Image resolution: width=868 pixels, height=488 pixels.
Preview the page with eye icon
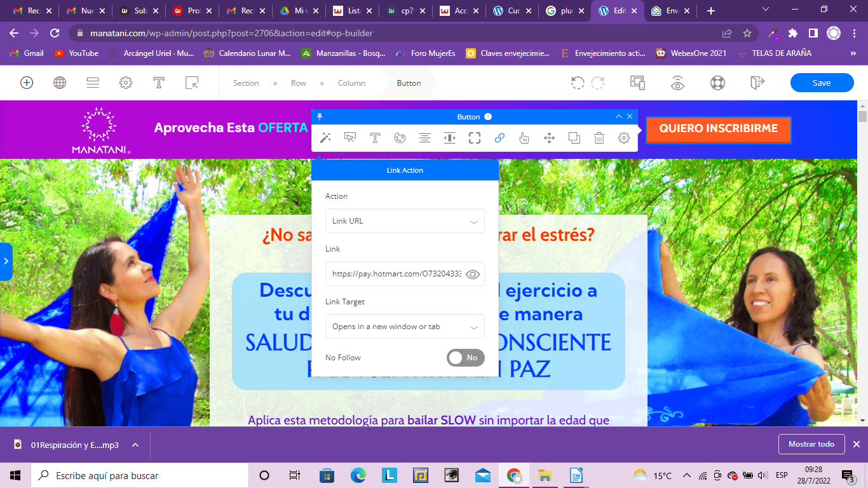678,83
